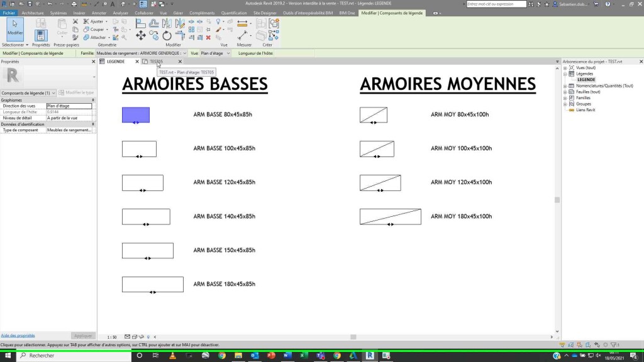Open the Composants de légende type selector
This screenshot has height=362, width=644.
coord(28,93)
